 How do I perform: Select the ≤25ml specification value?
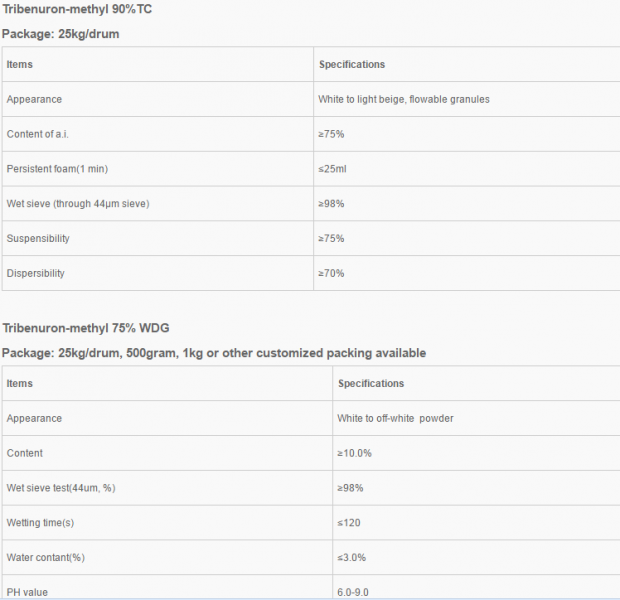pos(332,169)
